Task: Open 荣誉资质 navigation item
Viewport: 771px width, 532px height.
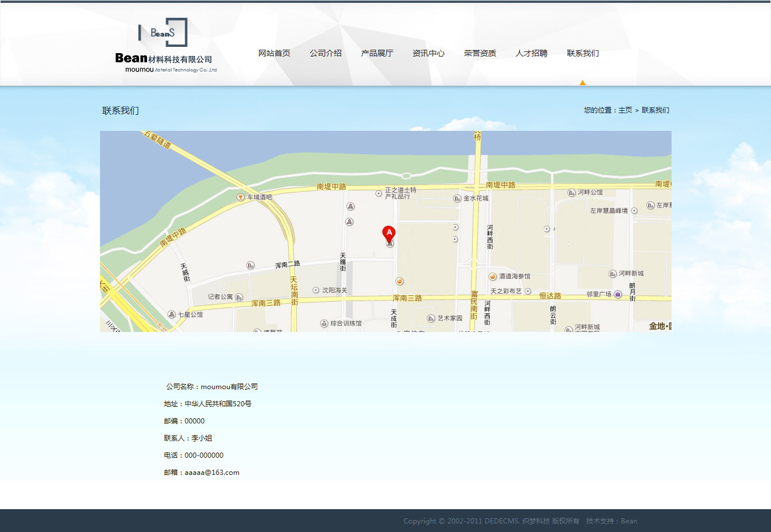Action: (x=480, y=53)
